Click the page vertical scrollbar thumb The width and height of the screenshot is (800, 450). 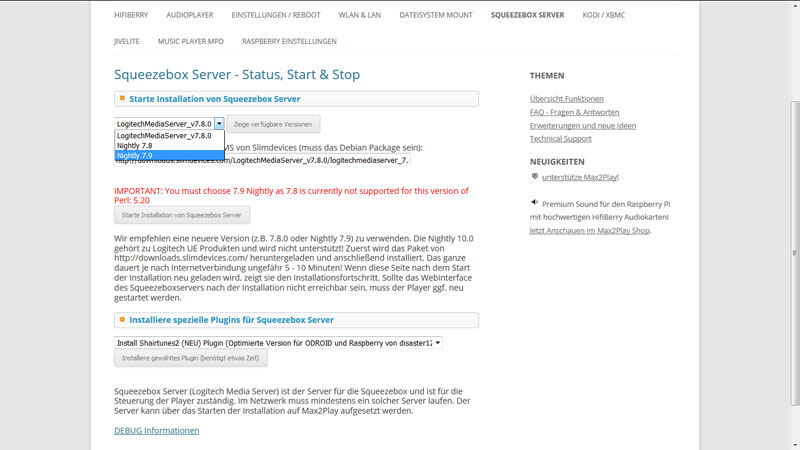[x=794, y=254]
